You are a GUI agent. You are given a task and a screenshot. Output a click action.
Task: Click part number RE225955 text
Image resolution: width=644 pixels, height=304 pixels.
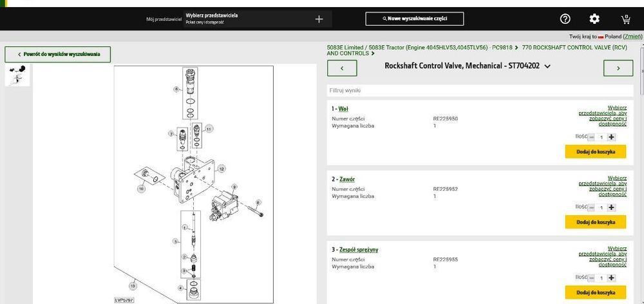[445, 259]
